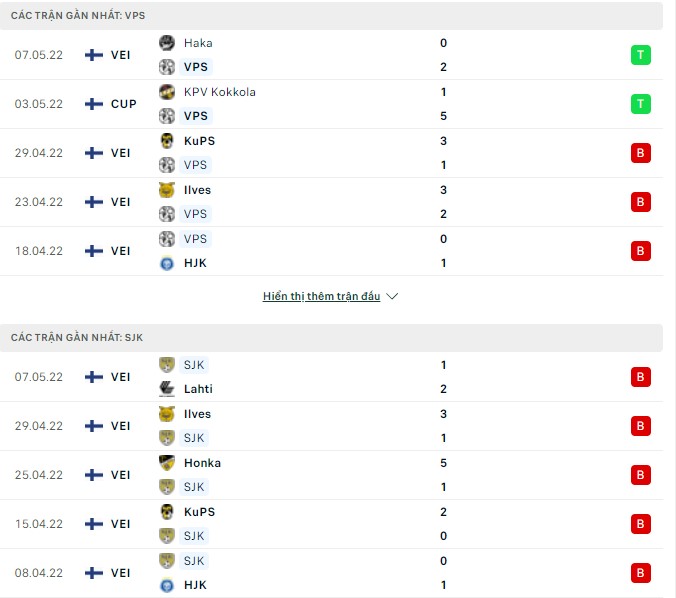Image resolution: width=676 pixels, height=598 pixels.
Task: Click the Haka team logo
Action: 167,43
